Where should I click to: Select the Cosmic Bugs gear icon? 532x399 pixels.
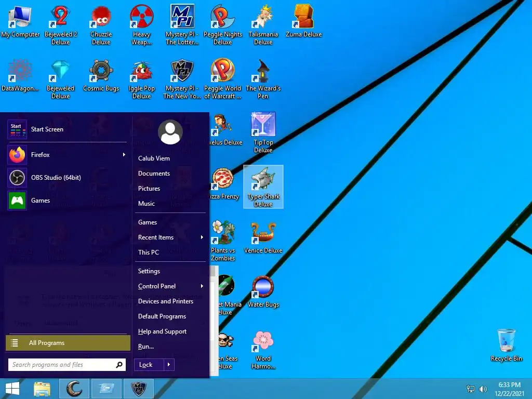click(x=101, y=75)
